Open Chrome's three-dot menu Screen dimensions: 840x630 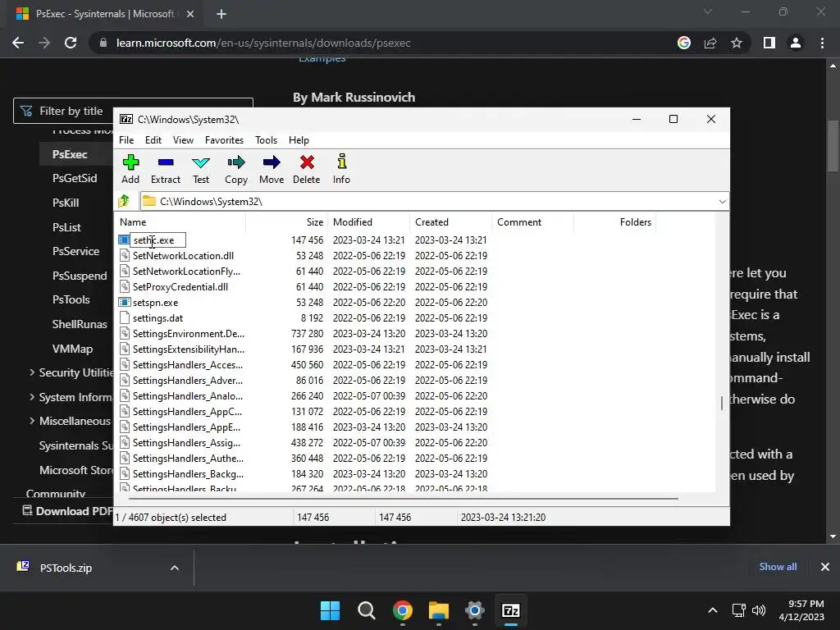(x=822, y=43)
